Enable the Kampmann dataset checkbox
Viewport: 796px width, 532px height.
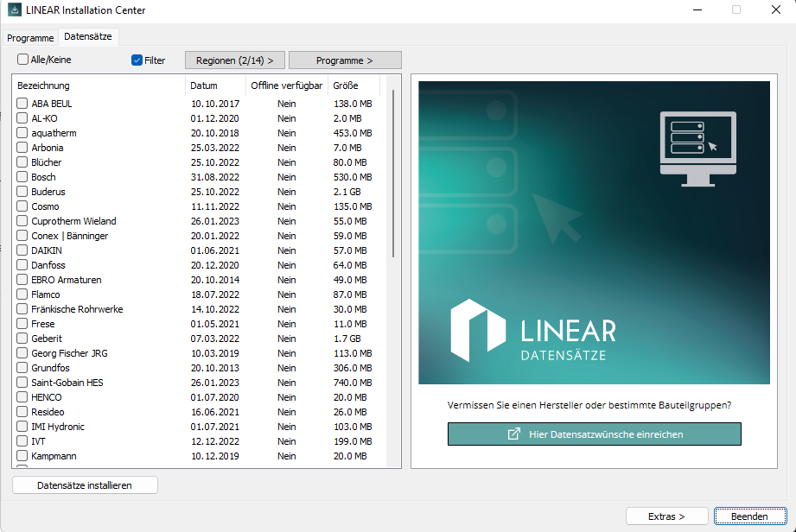pos(22,457)
